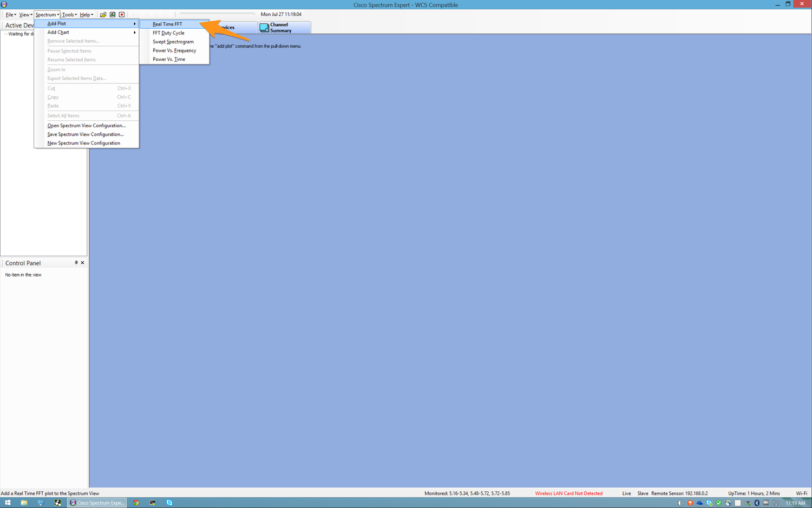Click the Cisco Spectrum Expert taskbar button
The image size is (812, 508).
point(97,503)
